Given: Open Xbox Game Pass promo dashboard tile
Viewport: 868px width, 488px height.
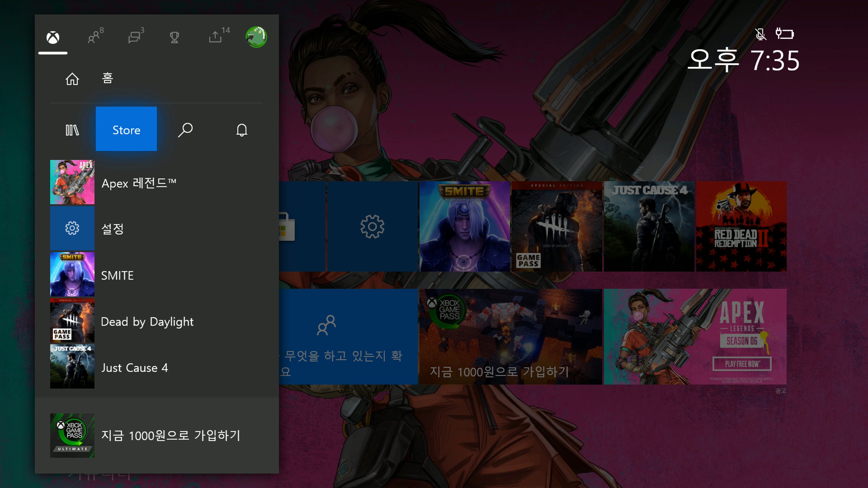Looking at the screenshot, I should pos(510,336).
